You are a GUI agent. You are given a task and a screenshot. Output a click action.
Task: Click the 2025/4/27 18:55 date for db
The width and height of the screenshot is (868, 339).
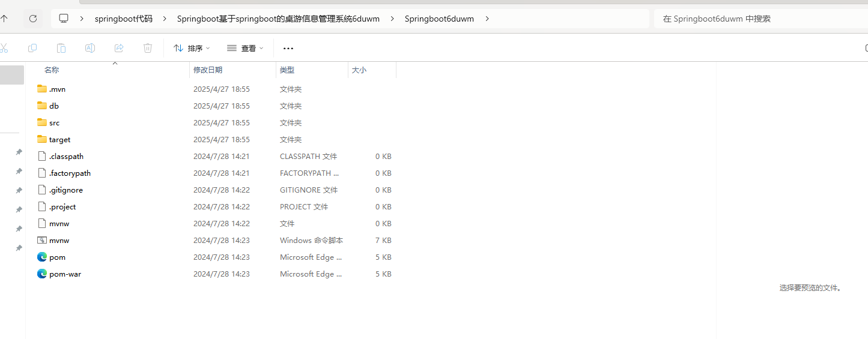[x=222, y=106]
